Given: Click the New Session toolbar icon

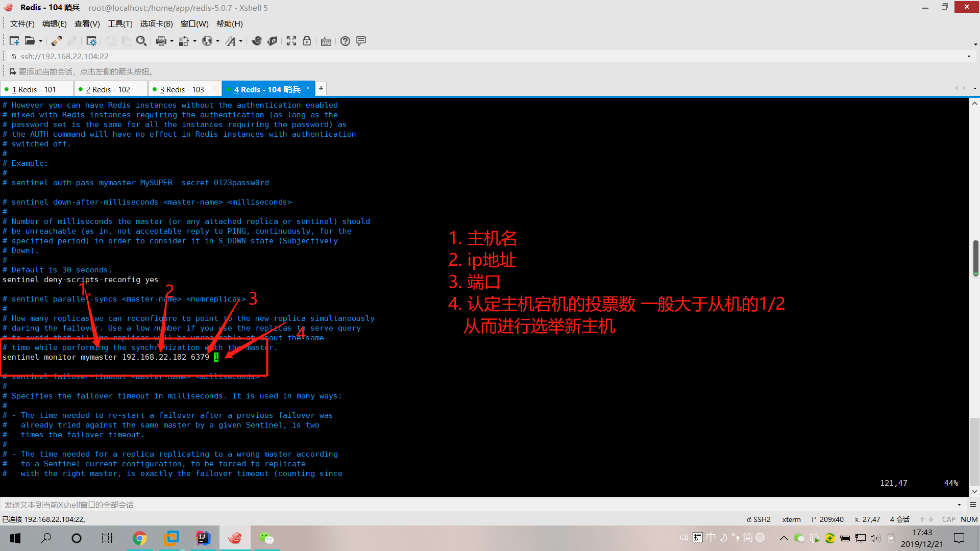Looking at the screenshot, I should tap(14, 41).
